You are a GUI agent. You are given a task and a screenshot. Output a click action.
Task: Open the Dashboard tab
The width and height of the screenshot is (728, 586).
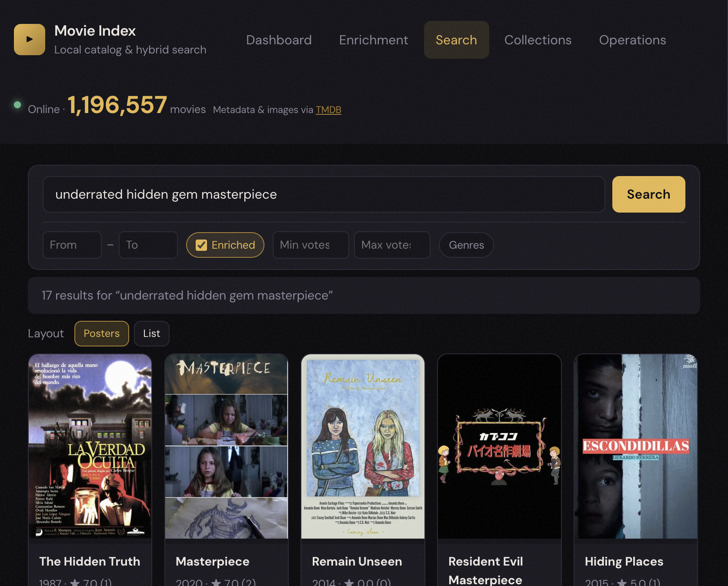point(279,40)
